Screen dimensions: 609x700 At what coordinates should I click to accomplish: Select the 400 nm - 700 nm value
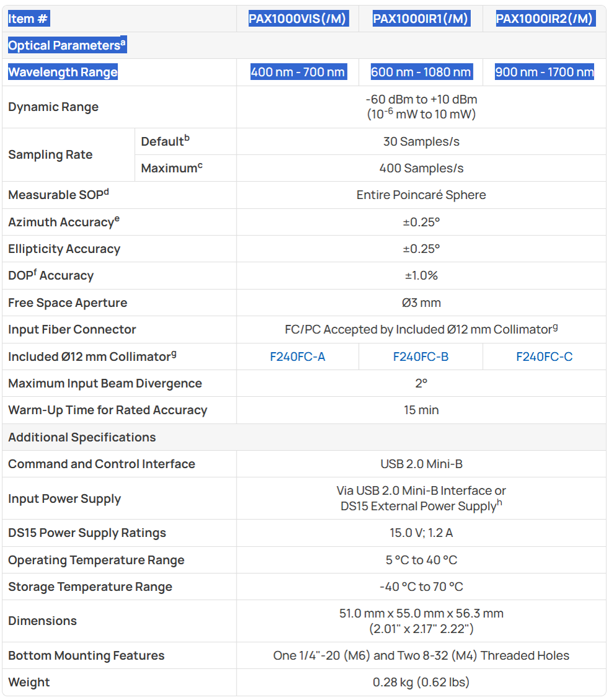(297, 73)
